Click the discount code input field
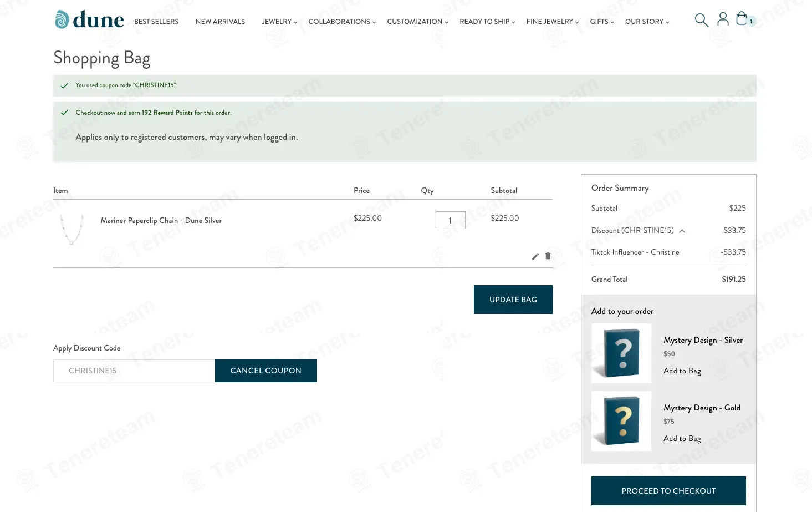Viewport: 812px width, 512px height. 134,371
